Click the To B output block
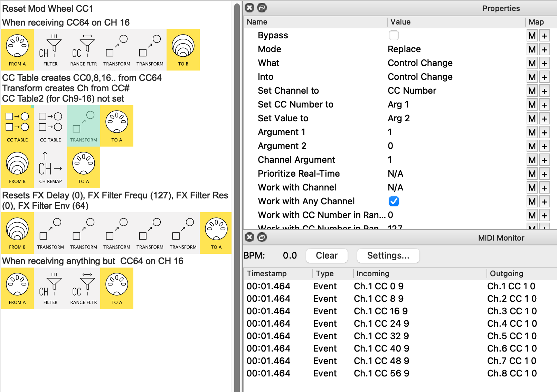Viewport: 557px width, 392px height. point(183,50)
